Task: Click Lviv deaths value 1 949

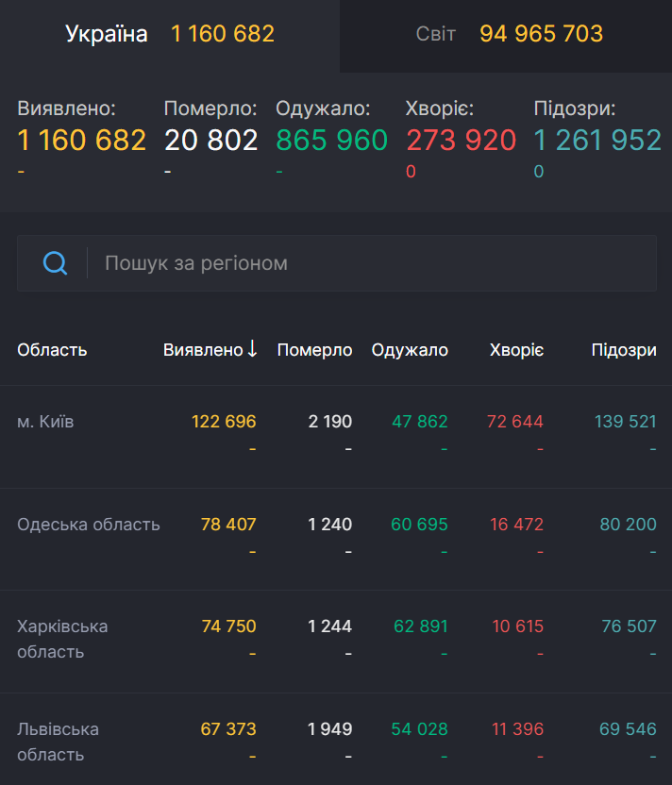Action: tap(330, 729)
